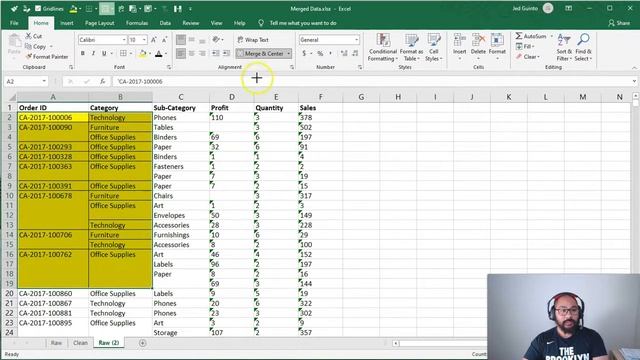Screen dimensions: 640x360
Task: Toggle Underline formatting
Action: 104,53
